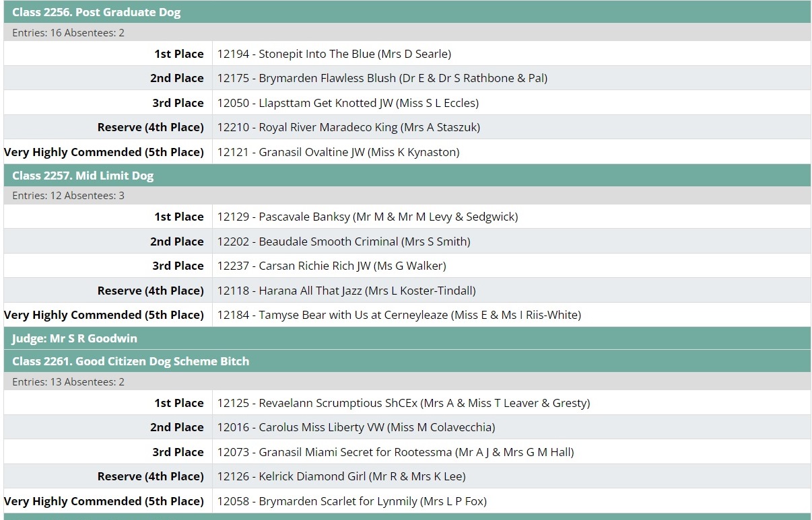Click the Class 2256 Post Graduate Dog header

[x=96, y=12]
